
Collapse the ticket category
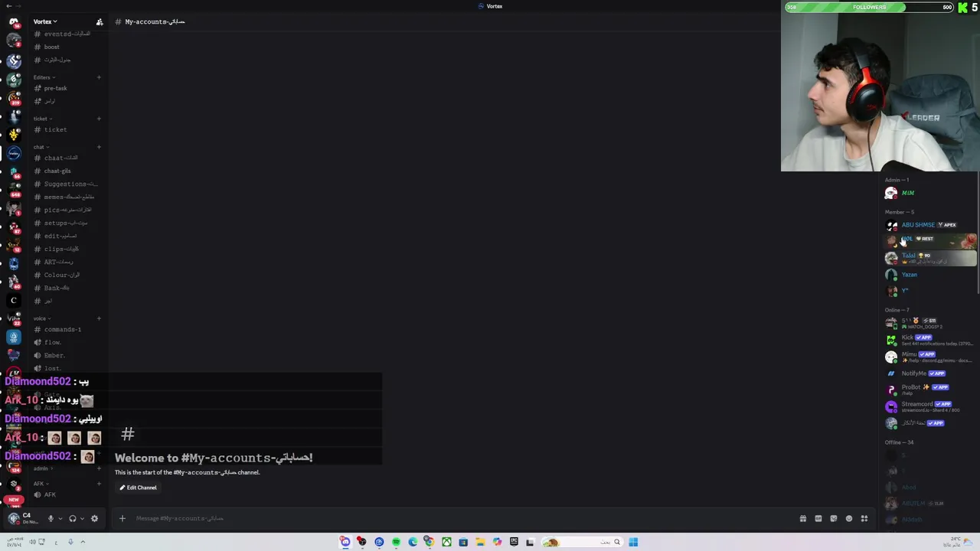click(x=41, y=119)
